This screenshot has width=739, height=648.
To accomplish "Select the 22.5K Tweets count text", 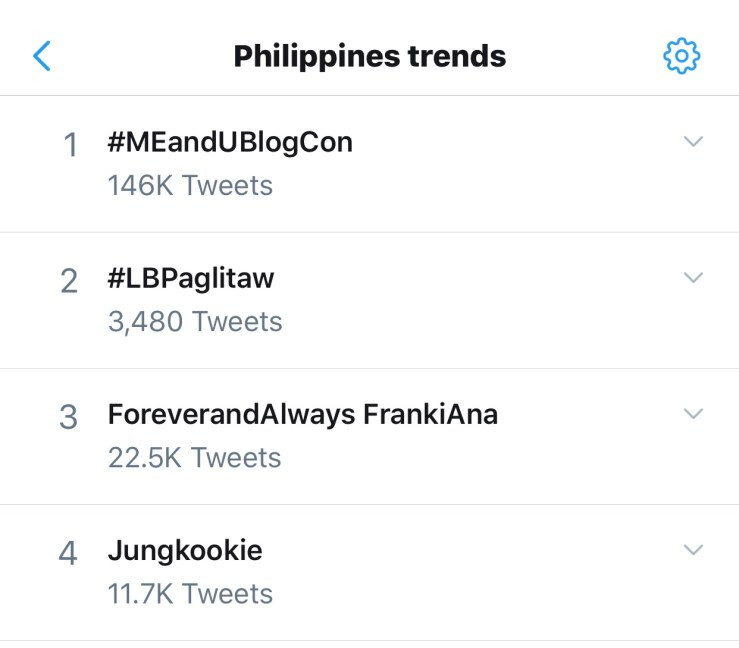I will click(195, 458).
